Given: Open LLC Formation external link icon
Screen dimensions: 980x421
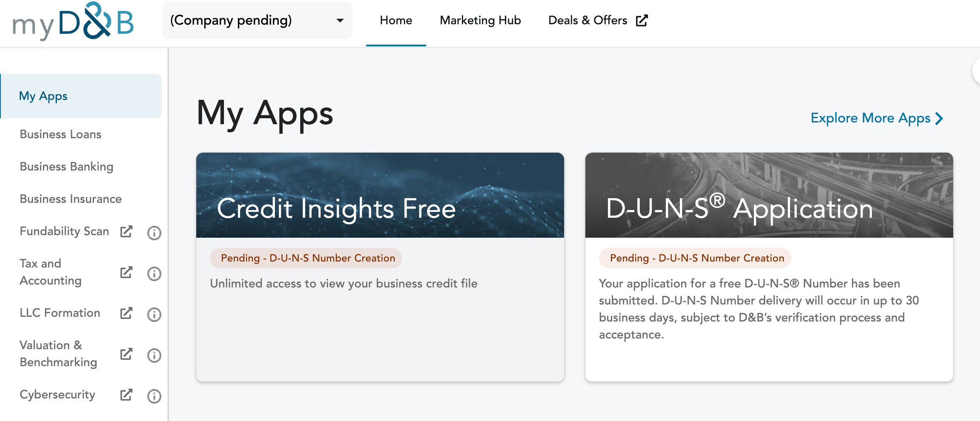Looking at the screenshot, I should point(126,313).
